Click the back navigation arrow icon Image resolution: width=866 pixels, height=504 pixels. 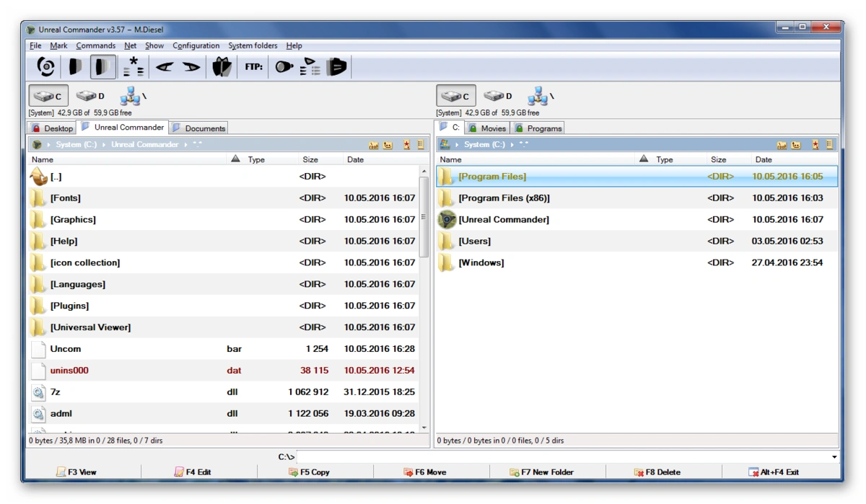pos(165,67)
